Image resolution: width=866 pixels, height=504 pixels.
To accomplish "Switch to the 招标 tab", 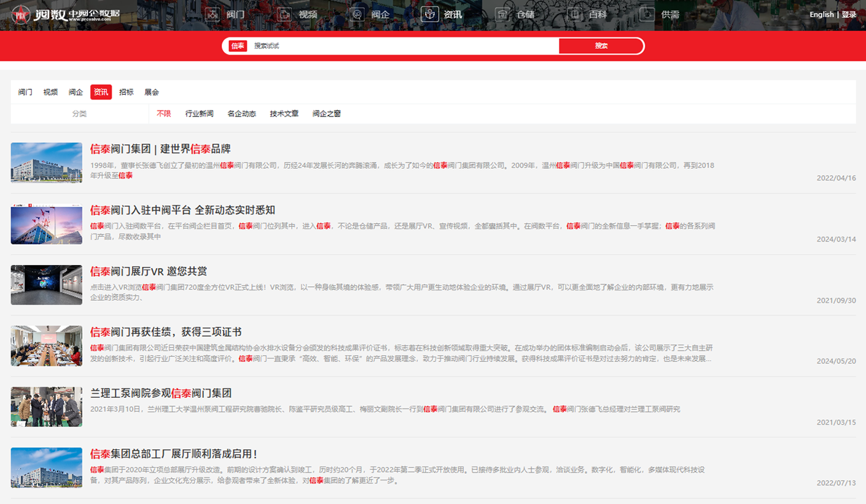I will tap(126, 92).
